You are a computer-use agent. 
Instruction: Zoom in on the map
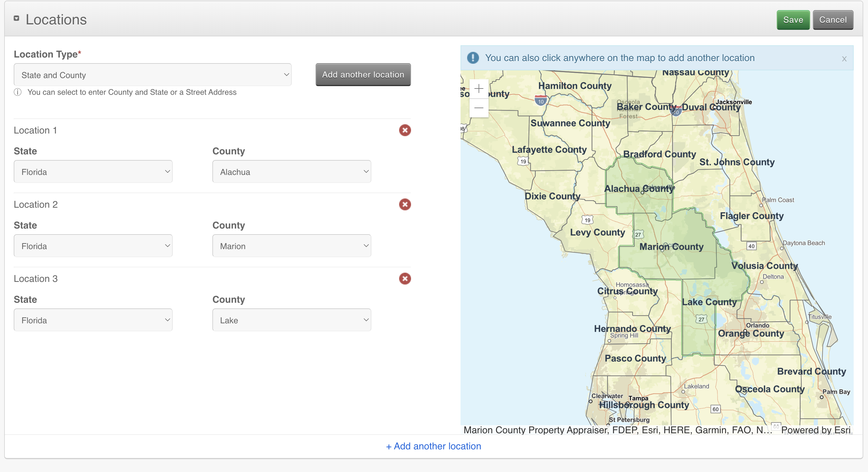[x=478, y=89]
